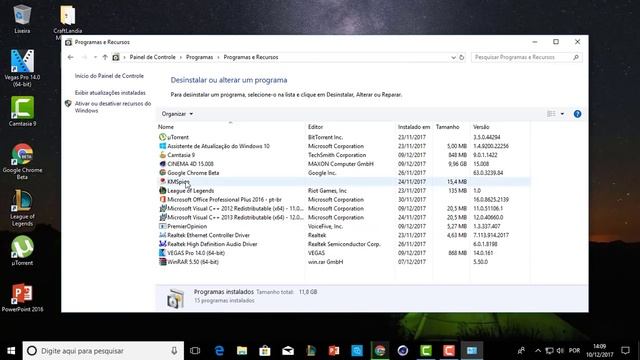640x360 pixels.
Task: Expand address bar history dropdown
Action: click(453, 57)
